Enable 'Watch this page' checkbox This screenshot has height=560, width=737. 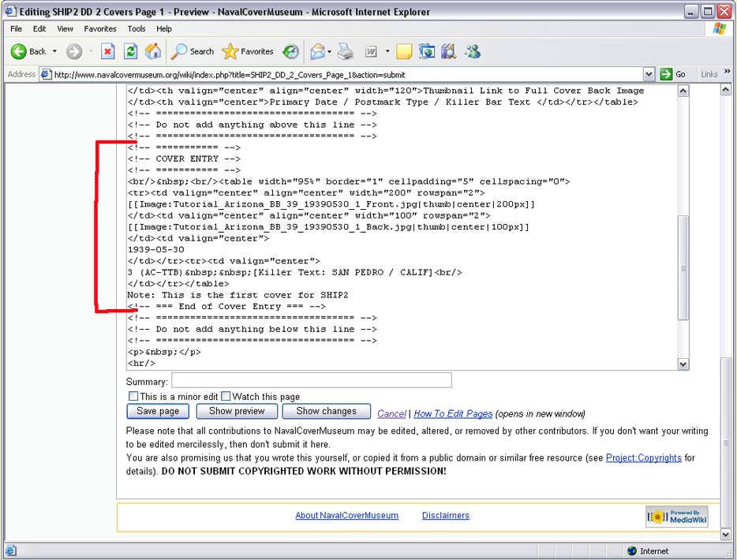coord(226,396)
